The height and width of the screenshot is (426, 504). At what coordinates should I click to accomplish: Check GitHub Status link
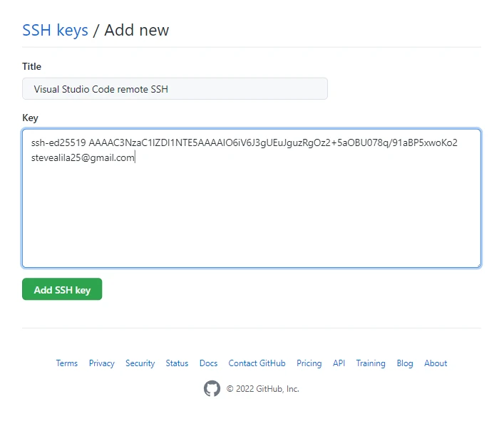(x=177, y=363)
